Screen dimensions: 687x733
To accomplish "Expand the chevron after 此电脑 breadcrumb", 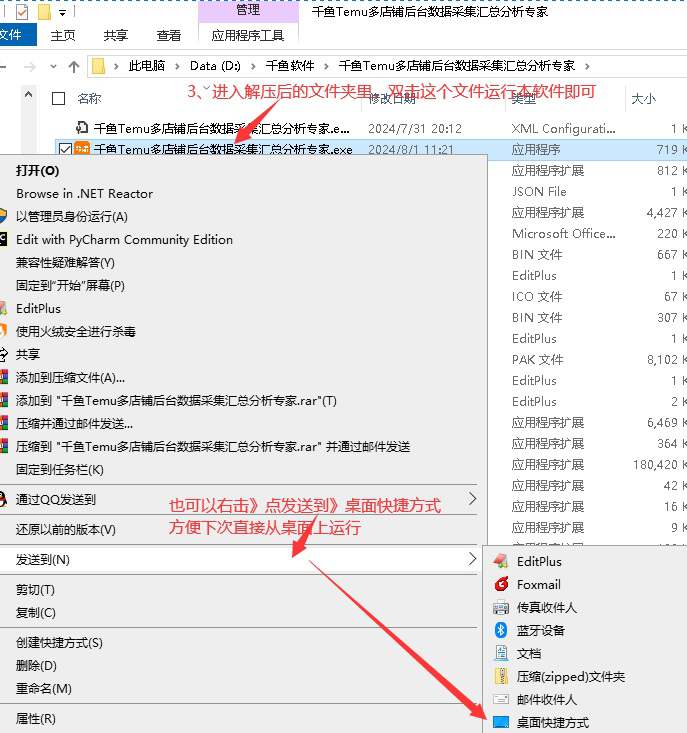I will coord(178,66).
